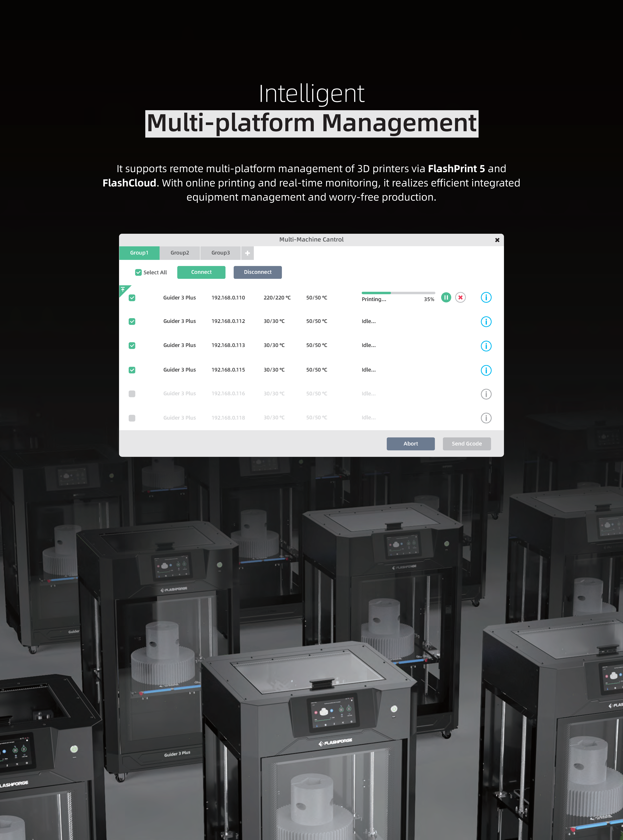Uncheck printer 192.168.0.113 checkbox
623x840 pixels.
coord(132,346)
